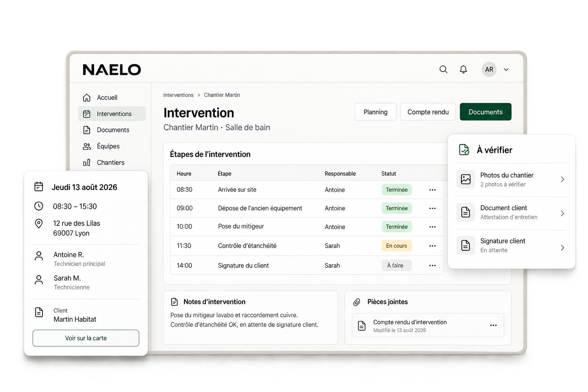The image size is (588, 392).
Task: Click the location pin icon by address
Action: pyautogui.click(x=39, y=223)
